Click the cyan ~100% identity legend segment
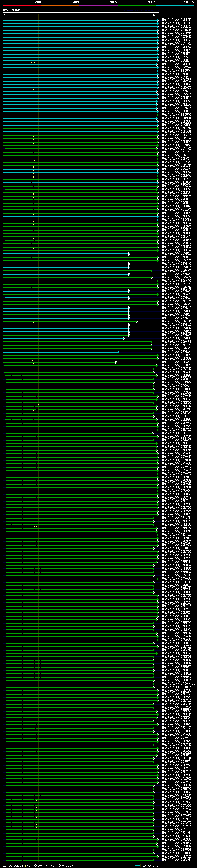 pyautogui.click(x=175, y=6)
